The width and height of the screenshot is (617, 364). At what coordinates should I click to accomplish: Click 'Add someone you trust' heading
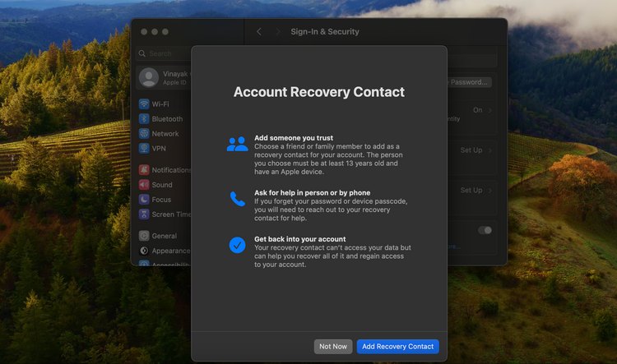tap(294, 137)
